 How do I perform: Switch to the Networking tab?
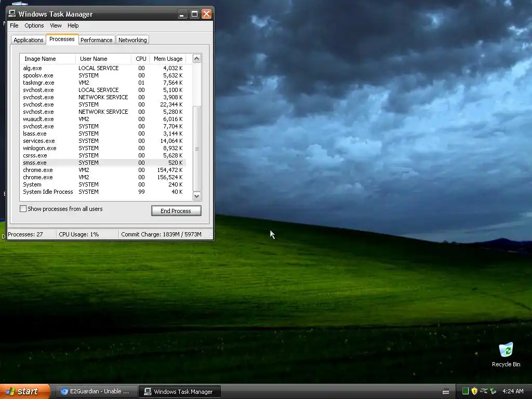132,40
